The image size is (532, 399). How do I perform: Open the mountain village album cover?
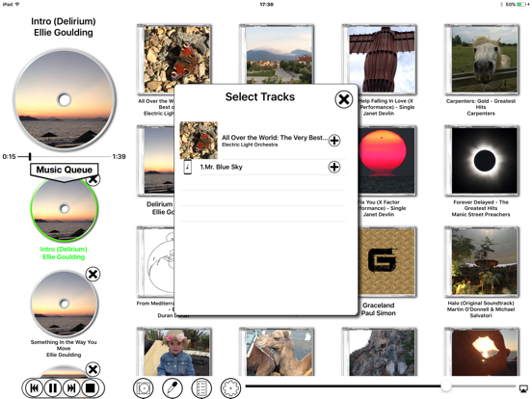(277, 54)
